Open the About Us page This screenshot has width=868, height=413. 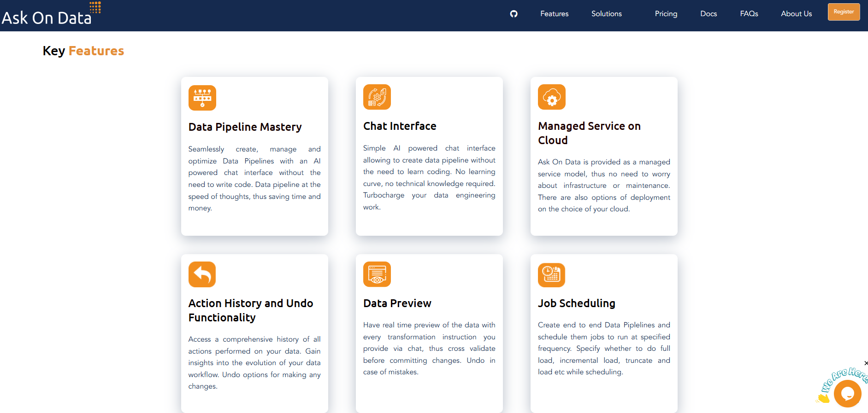[x=796, y=14]
